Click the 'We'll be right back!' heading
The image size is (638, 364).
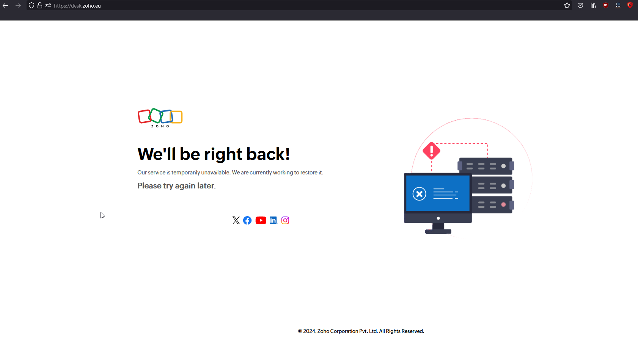pyautogui.click(x=214, y=154)
